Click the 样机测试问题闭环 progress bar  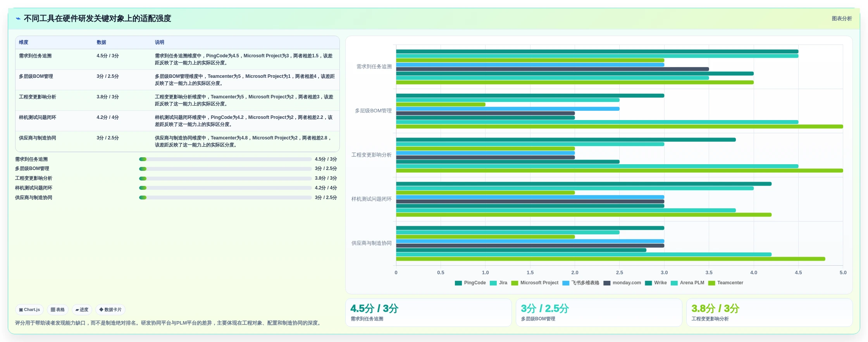pyautogui.click(x=226, y=188)
